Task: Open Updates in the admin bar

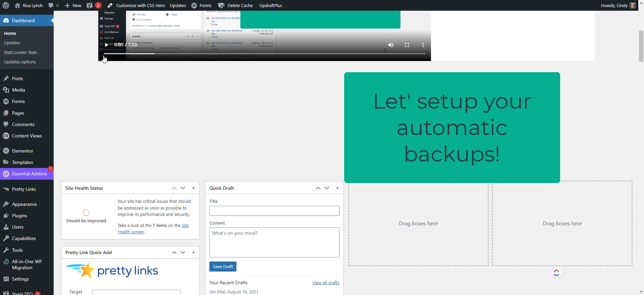Action: (x=178, y=5)
